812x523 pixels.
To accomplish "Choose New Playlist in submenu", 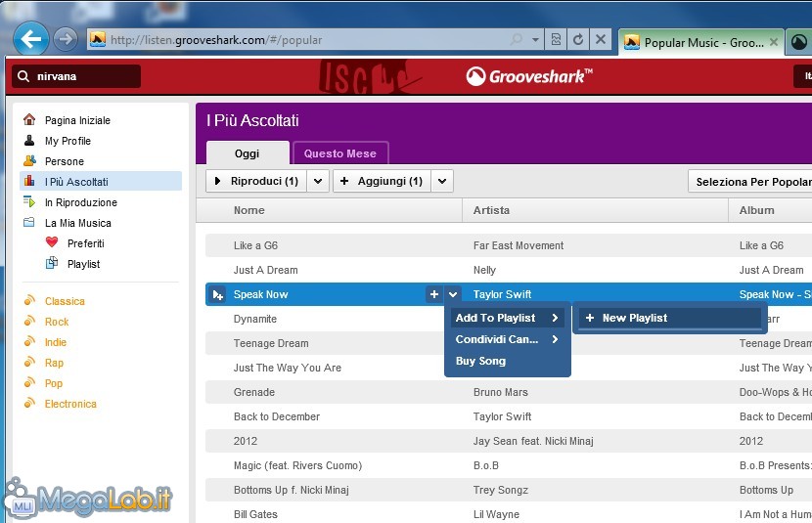I will [x=668, y=318].
